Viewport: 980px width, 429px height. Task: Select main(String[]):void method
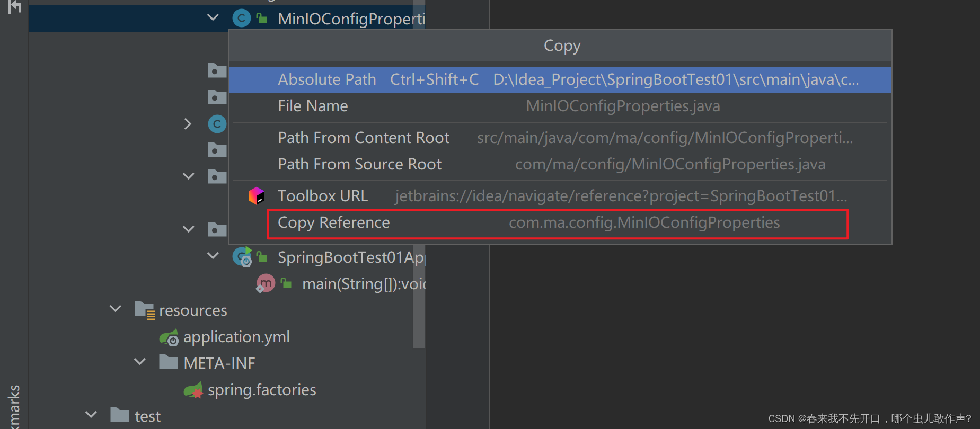pos(364,284)
